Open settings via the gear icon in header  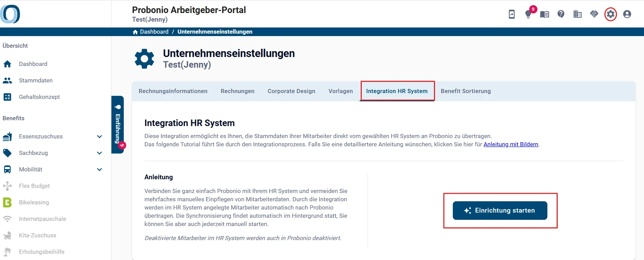[x=611, y=14]
